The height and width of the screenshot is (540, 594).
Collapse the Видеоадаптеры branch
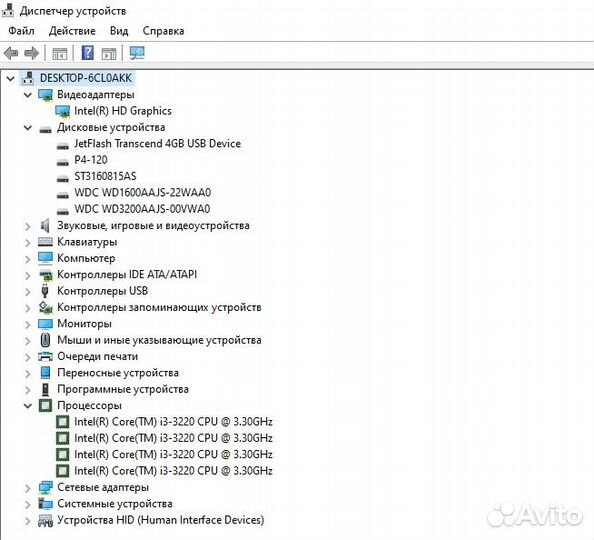click(x=28, y=95)
